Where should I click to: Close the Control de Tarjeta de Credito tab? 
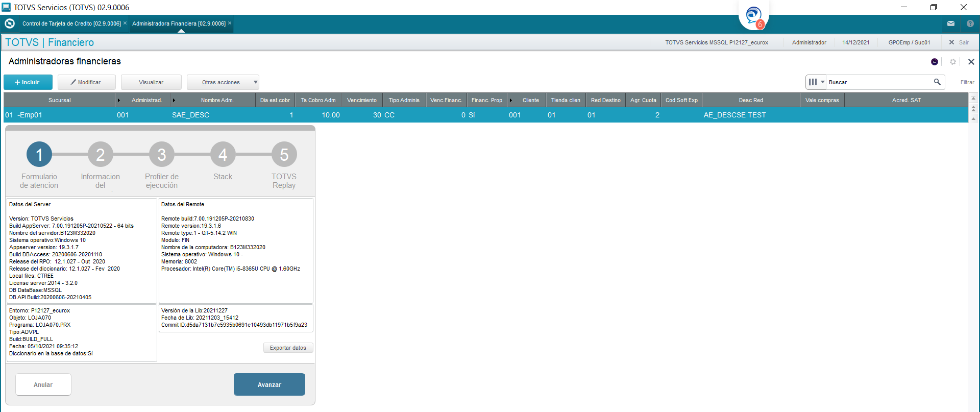click(125, 23)
